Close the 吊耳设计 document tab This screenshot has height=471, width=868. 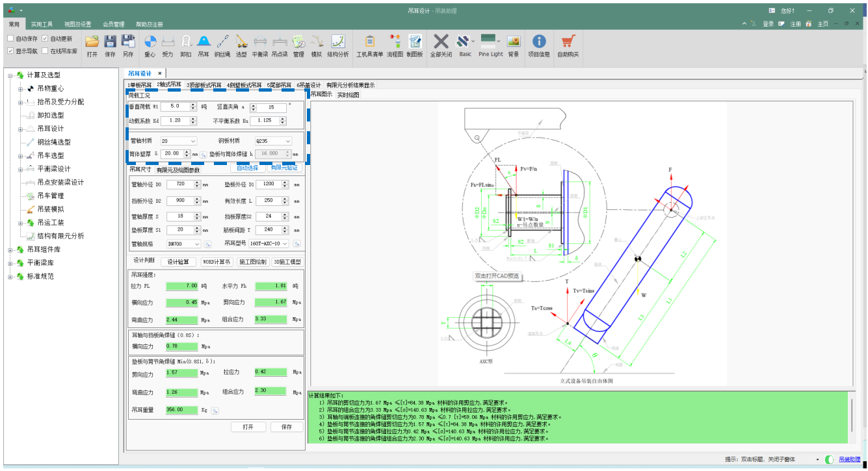[x=160, y=73]
